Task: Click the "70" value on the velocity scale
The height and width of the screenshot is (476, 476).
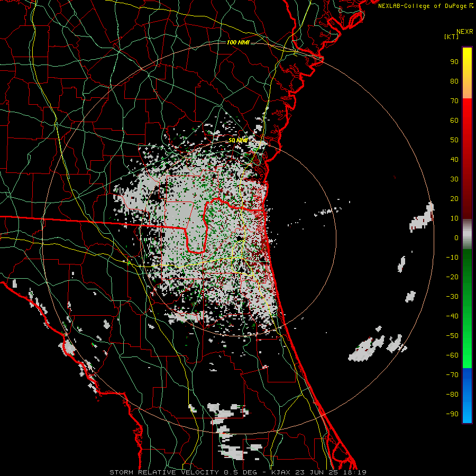Action: [454, 101]
